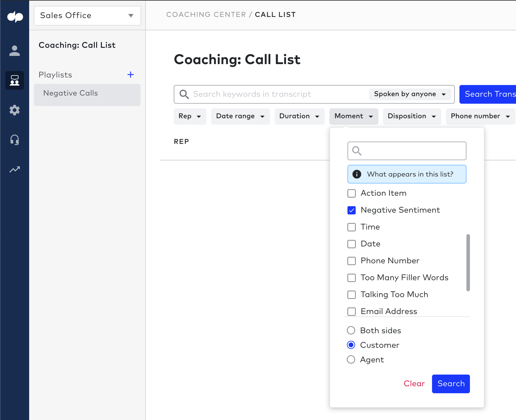The height and width of the screenshot is (420, 516).
Task: Click Clear in Moment filter
Action: 414,384
